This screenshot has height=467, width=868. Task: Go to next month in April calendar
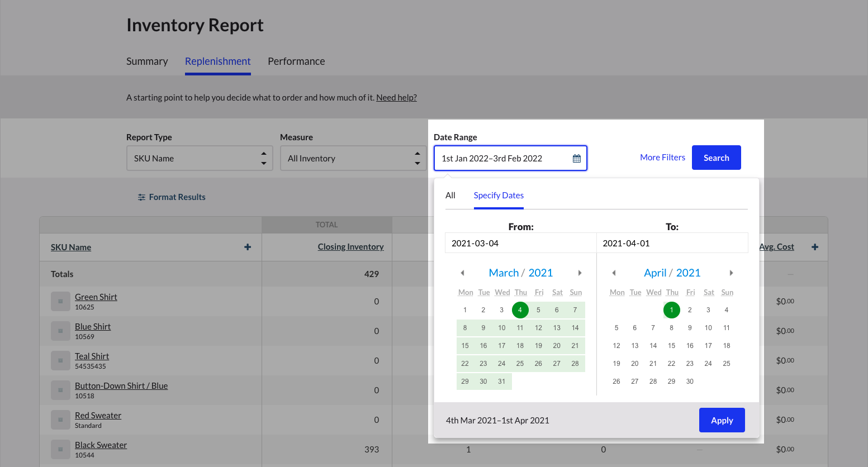click(731, 273)
